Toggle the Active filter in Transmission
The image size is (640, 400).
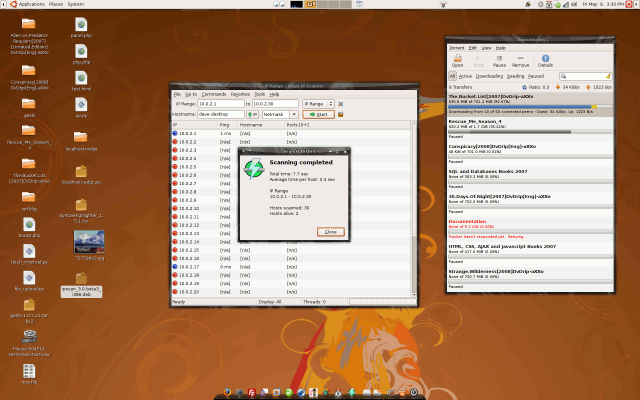(x=465, y=76)
